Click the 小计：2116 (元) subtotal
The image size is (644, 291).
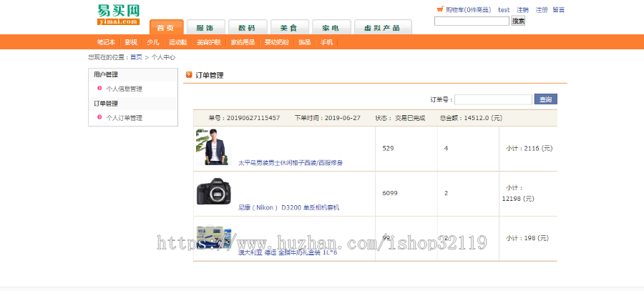[x=530, y=148]
